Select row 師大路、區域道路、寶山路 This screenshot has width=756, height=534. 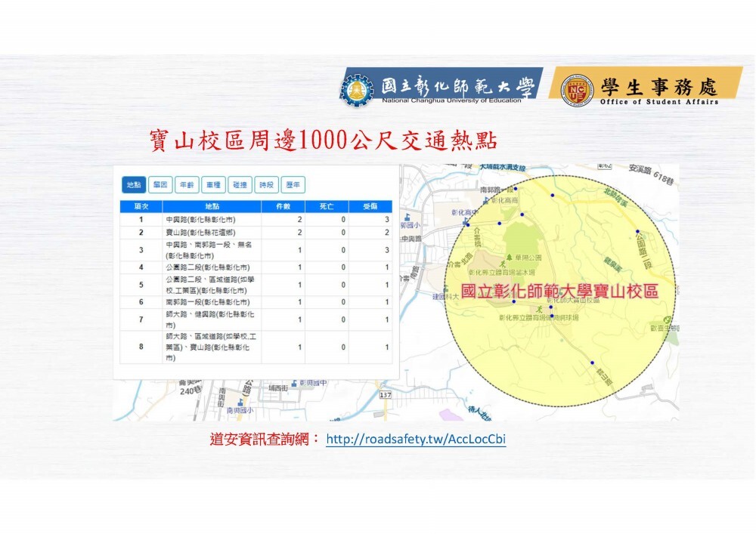(256, 347)
